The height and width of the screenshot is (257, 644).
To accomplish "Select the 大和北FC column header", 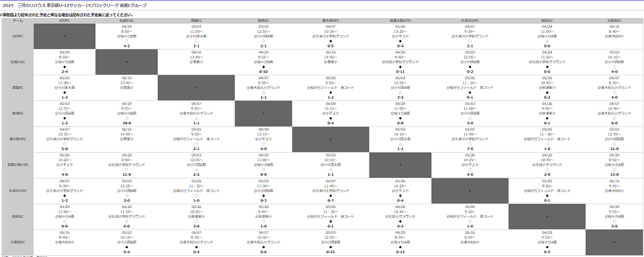I will 614,21.
